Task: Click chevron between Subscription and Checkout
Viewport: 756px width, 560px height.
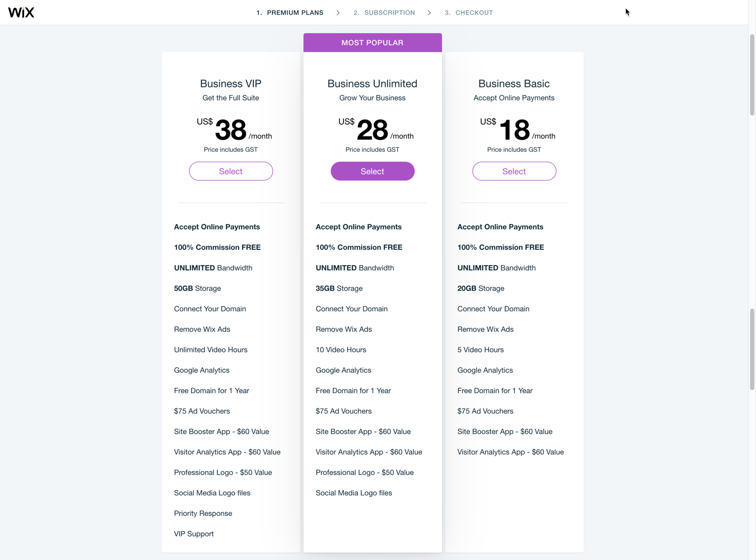Action: 429,13
